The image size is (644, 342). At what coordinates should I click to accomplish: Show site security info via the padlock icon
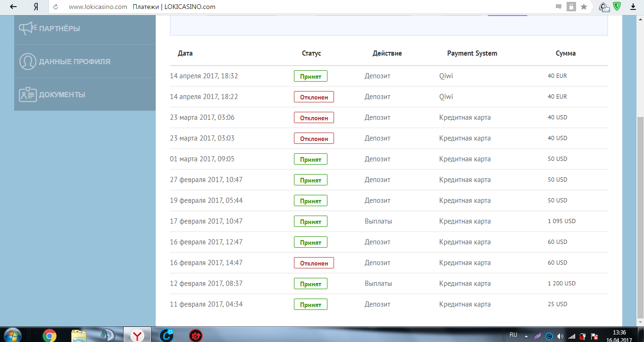pyautogui.click(x=571, y=7)
